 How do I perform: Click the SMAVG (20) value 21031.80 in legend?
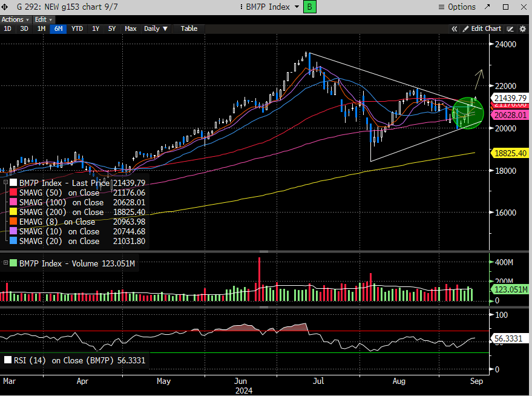coord(130,241)
